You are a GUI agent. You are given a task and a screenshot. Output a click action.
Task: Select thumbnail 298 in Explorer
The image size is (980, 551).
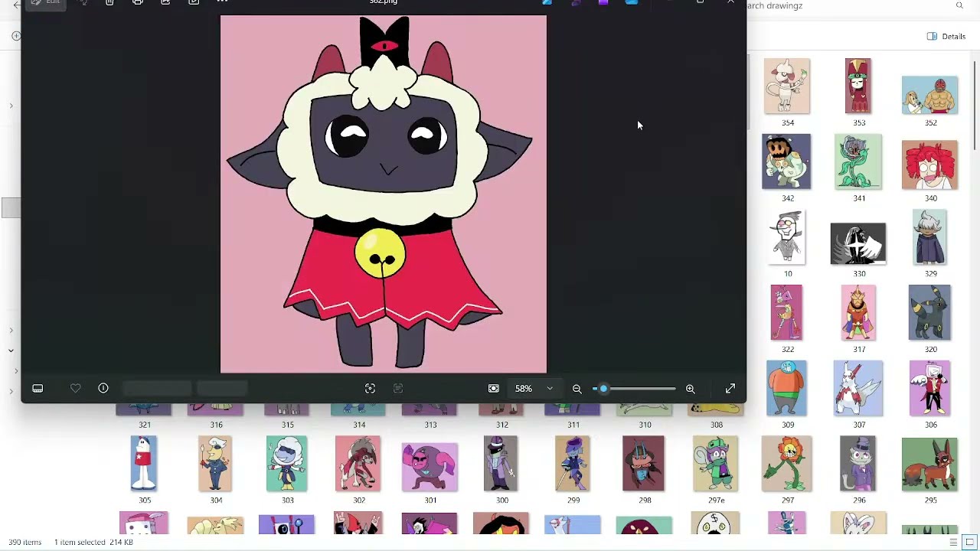tap(643, 463)
